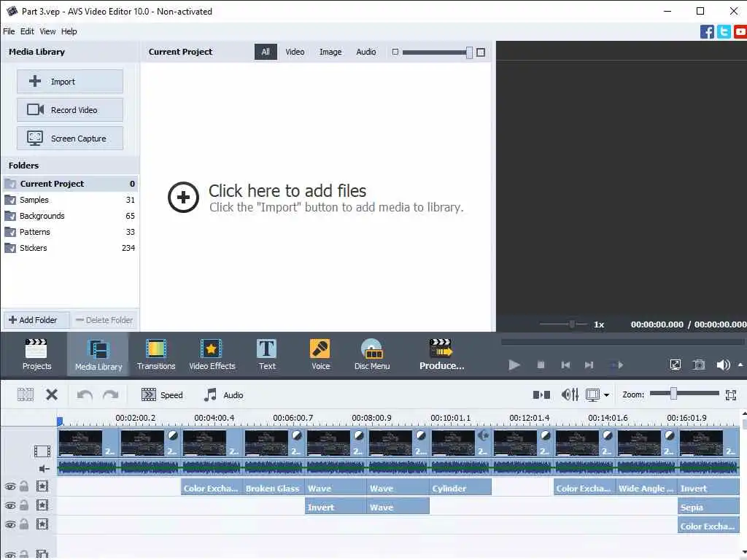Screen dimensions: 747x560
Task: Lock the third effects track
Action: tap(24, 524)
